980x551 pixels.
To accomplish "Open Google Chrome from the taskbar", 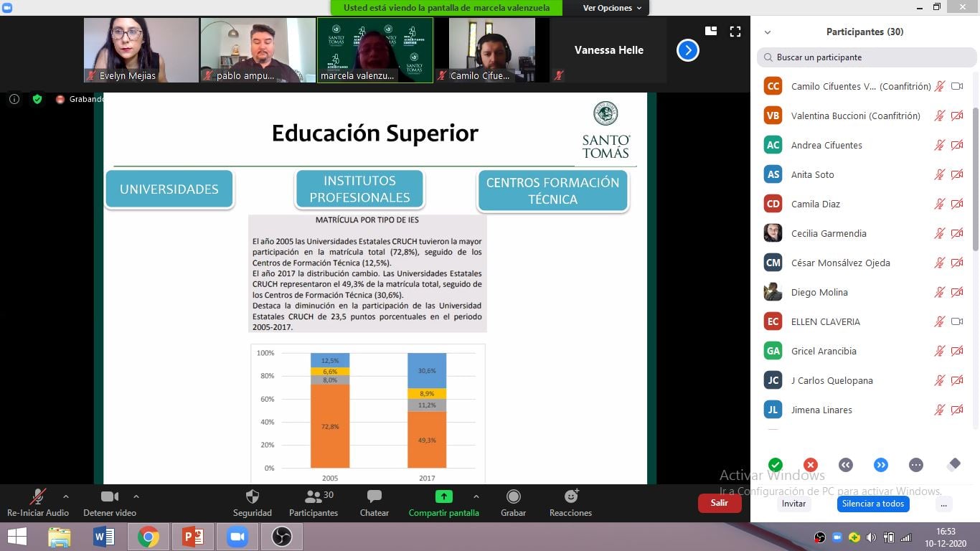I will click(149, 537).
